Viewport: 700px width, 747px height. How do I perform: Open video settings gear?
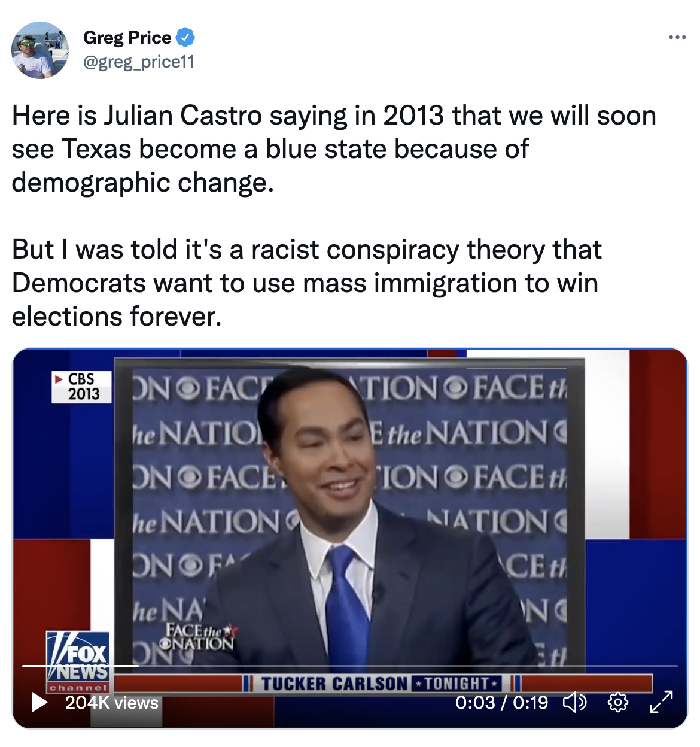coord(617,702)
